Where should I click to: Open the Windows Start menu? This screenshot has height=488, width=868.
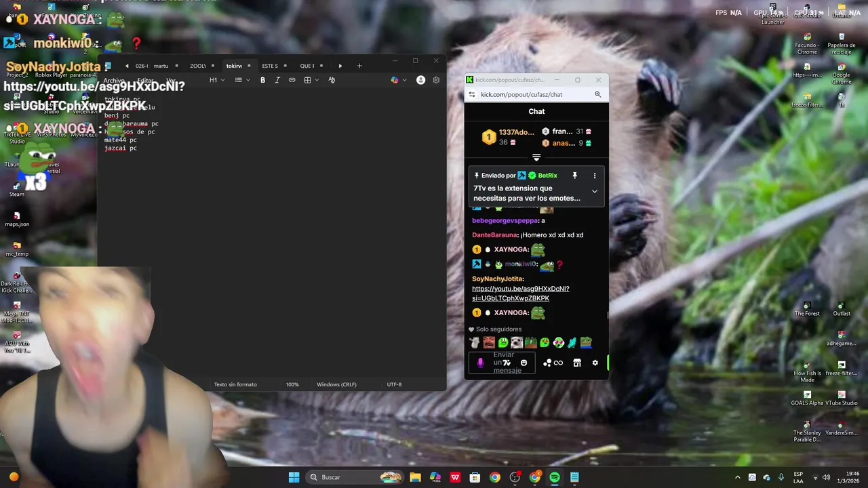[x=294, y=477]
